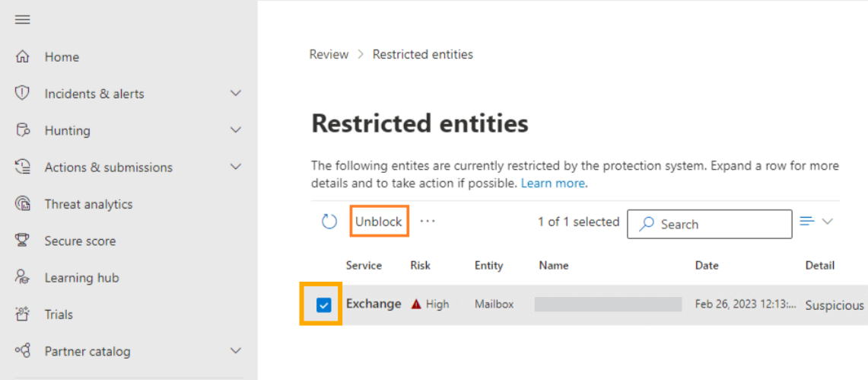The image size is (868, 380).
Task: Open Trials page
Action: tap(59, 315)
